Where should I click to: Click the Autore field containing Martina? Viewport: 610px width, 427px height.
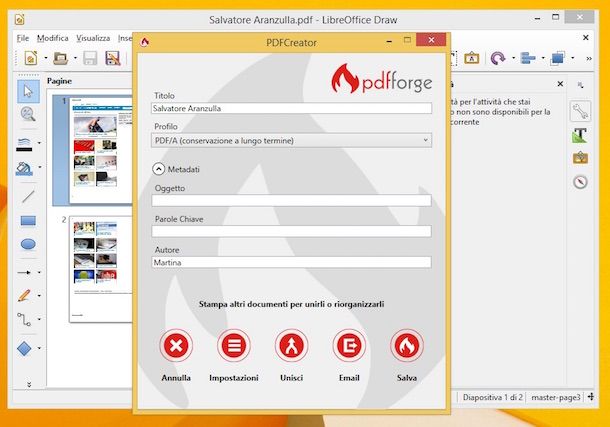pos(291,262)
